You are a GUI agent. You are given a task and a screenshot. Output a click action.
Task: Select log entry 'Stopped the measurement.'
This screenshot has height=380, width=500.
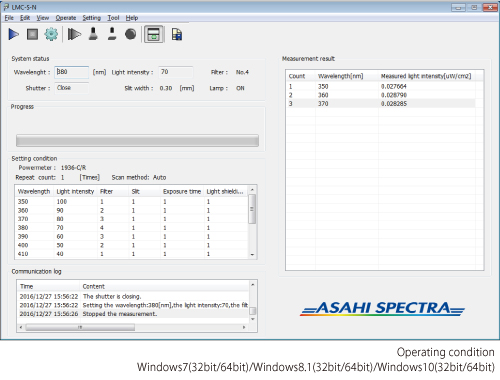coord(133,314)
